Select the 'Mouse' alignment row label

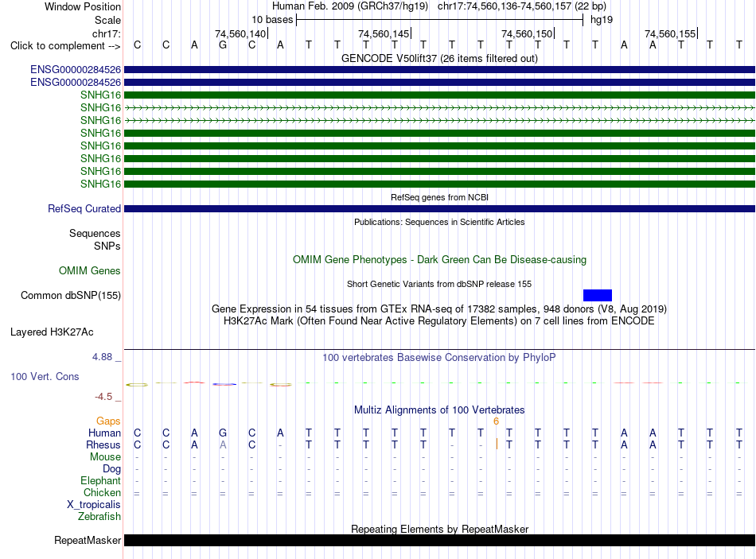(105, 457)
